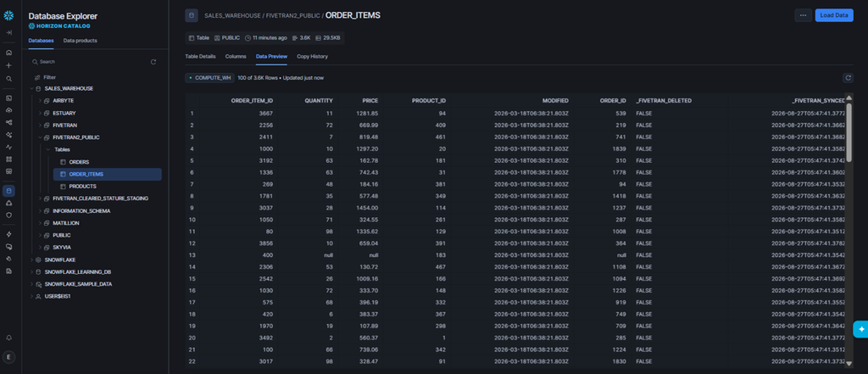Viewport: 868px width, 374px height.
Task: Expand the INFORMATION_SCHEMA chevron
Action: click(x=40, y=210)
